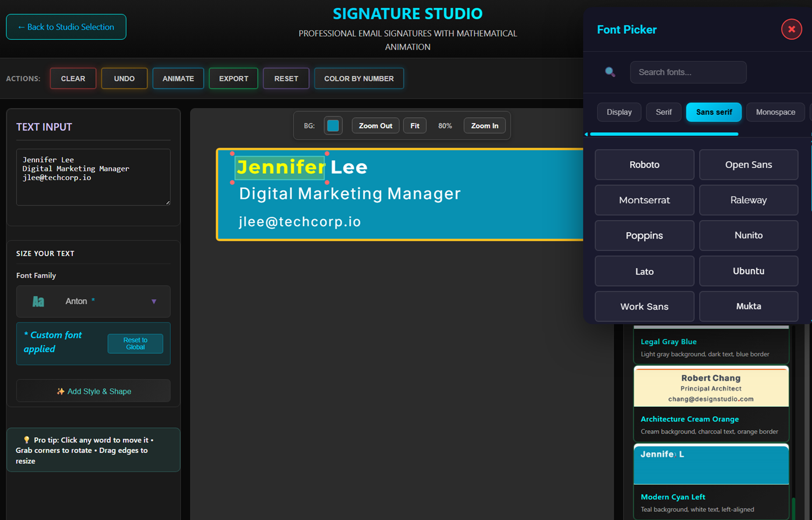This screenshot has height=520, width=812.
Task: Select the Montserrat font
Action: point(644,200)
